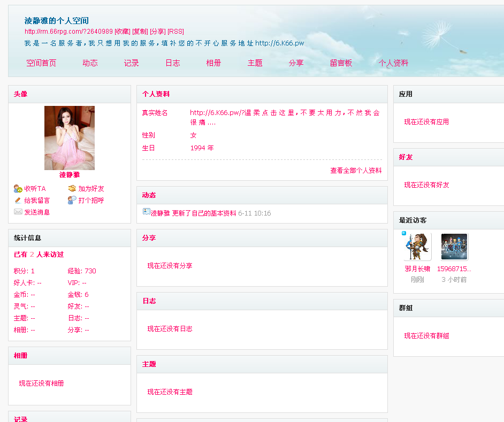Click 打个招呼 link text
504x422 pixels.
[x=91, y=201]
